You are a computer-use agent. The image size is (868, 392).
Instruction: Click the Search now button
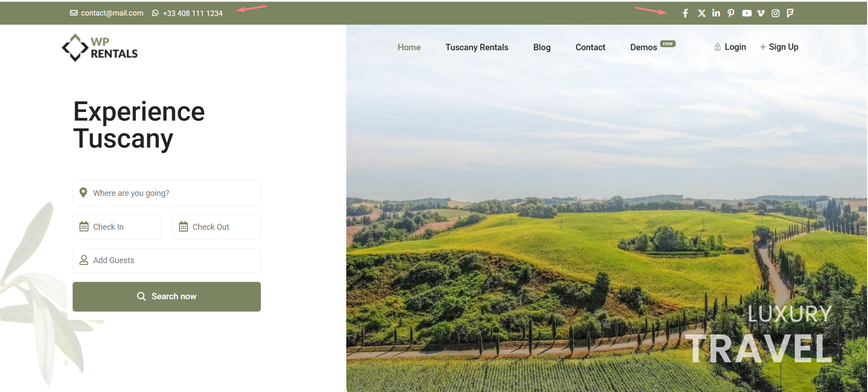click(167, 297)
